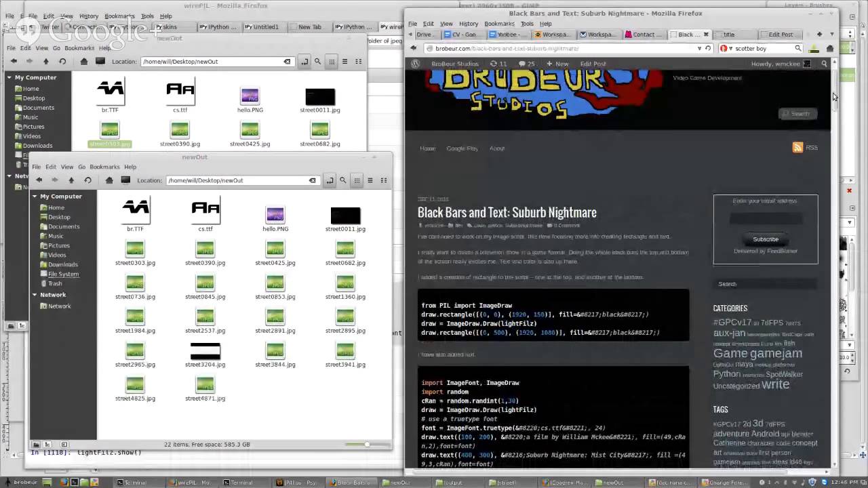Screen dimensions: 868x488
Task: Collapse Network section in front newOut sidebar
Action: pyautogui.click(x=35, y=295)
